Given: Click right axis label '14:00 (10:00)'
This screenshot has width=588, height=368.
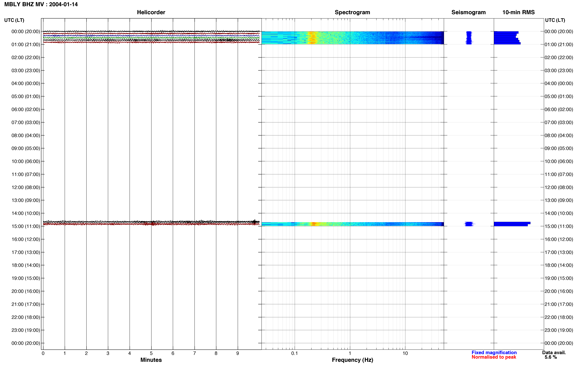Looking at the screenshot, I should (559, 213).
